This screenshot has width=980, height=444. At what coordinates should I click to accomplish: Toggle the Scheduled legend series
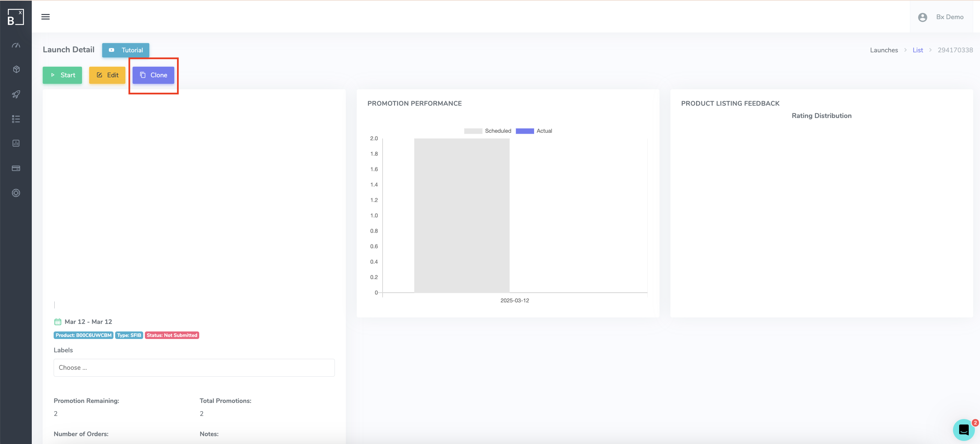tap(487, 131)
